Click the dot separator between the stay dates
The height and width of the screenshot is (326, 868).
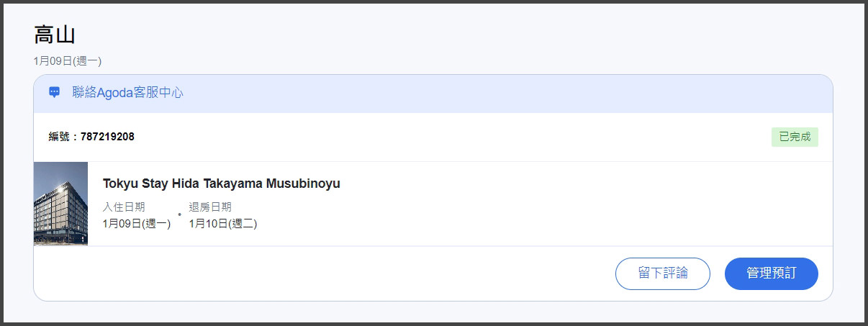point(179,215)
